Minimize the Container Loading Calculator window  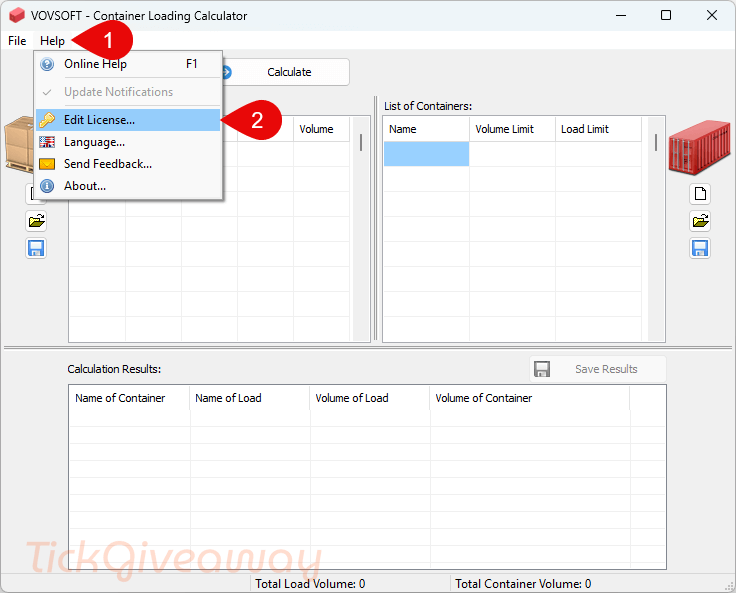point(621,15)
